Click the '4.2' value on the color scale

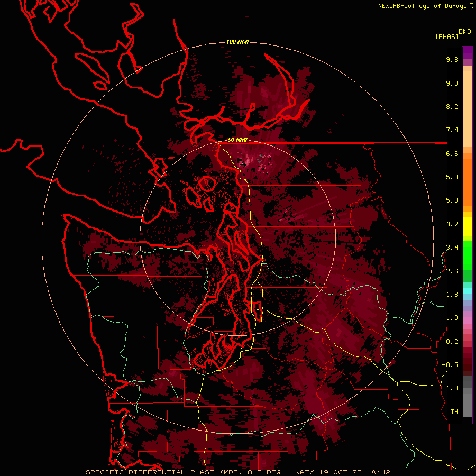[x=452, y=224]
